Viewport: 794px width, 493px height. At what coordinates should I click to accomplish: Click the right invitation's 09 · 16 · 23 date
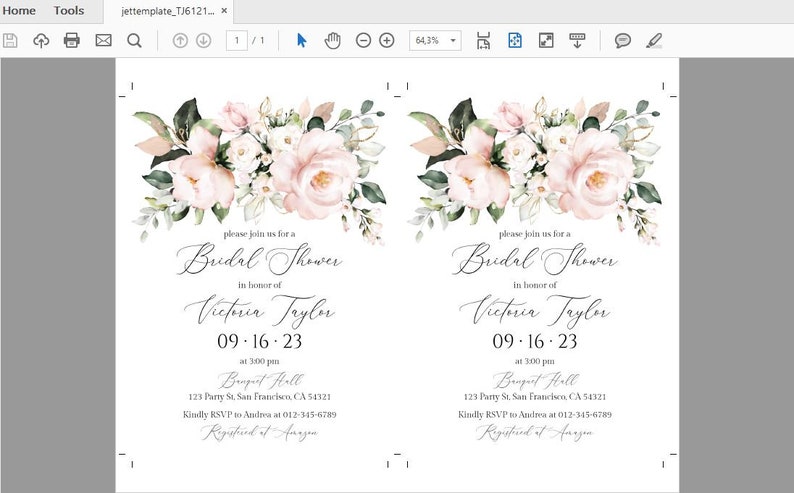click(535, 341)
